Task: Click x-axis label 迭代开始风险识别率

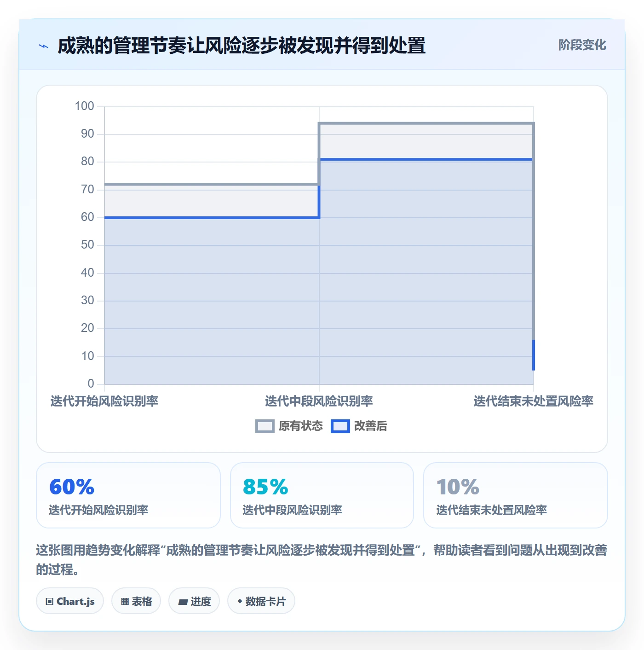Action: (104, 401)
